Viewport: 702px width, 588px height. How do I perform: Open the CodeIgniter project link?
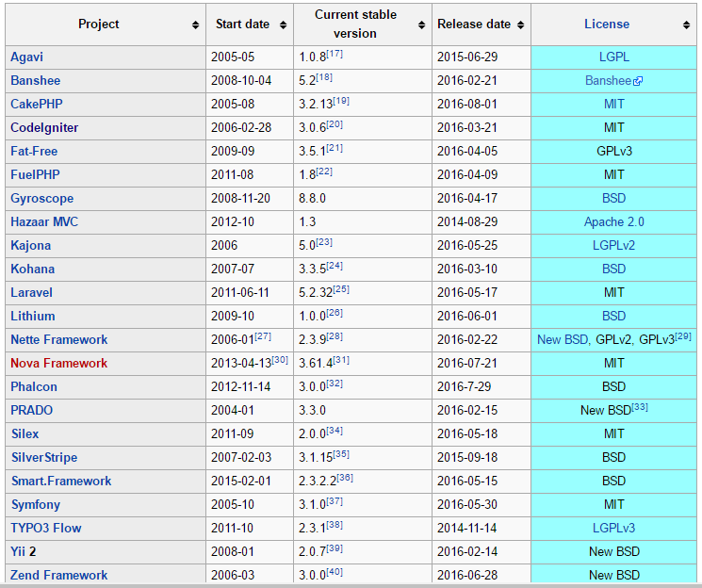click(x=44, y=127)
